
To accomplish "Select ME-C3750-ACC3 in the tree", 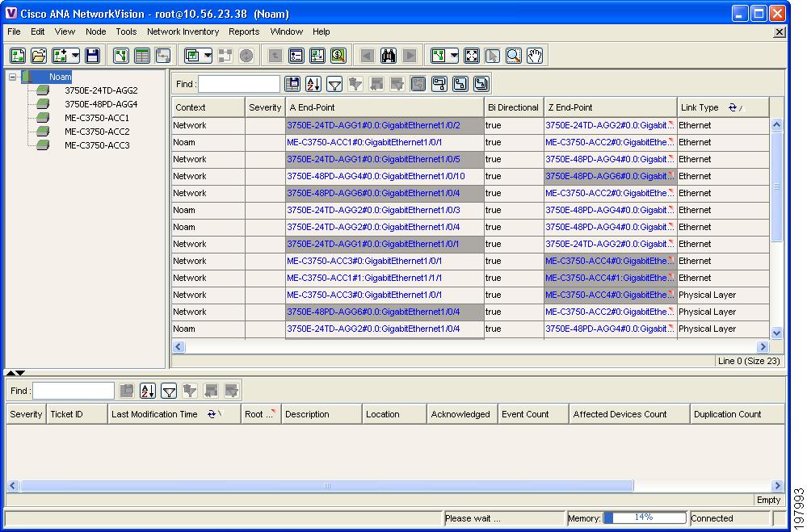I will [97, 145].
